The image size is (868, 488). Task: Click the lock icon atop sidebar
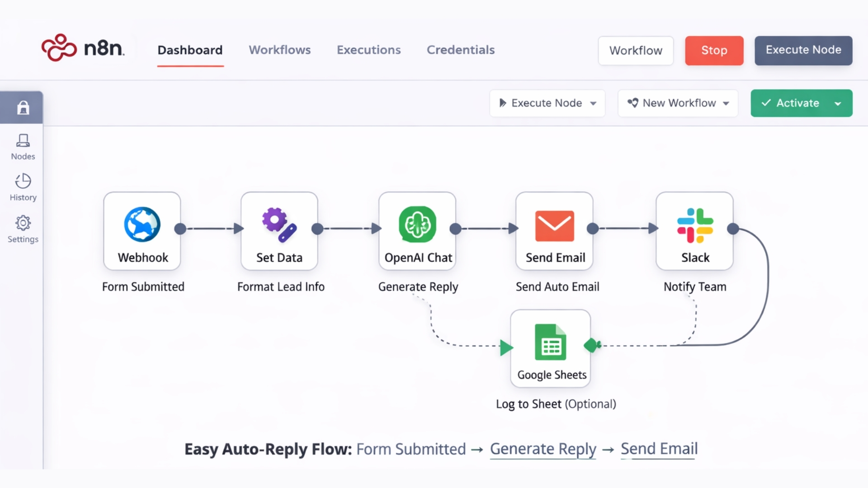click(x=23, y=108)
